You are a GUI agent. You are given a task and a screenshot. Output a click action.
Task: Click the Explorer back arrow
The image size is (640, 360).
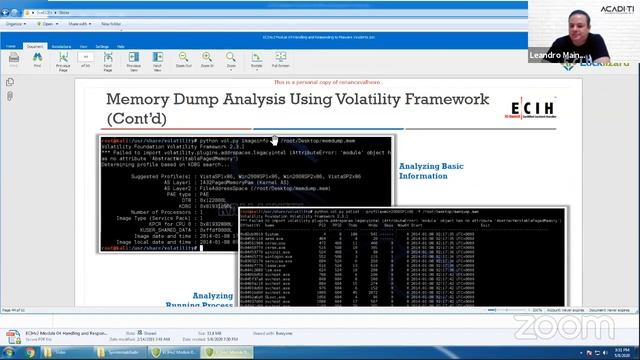(x=5, y=13)
